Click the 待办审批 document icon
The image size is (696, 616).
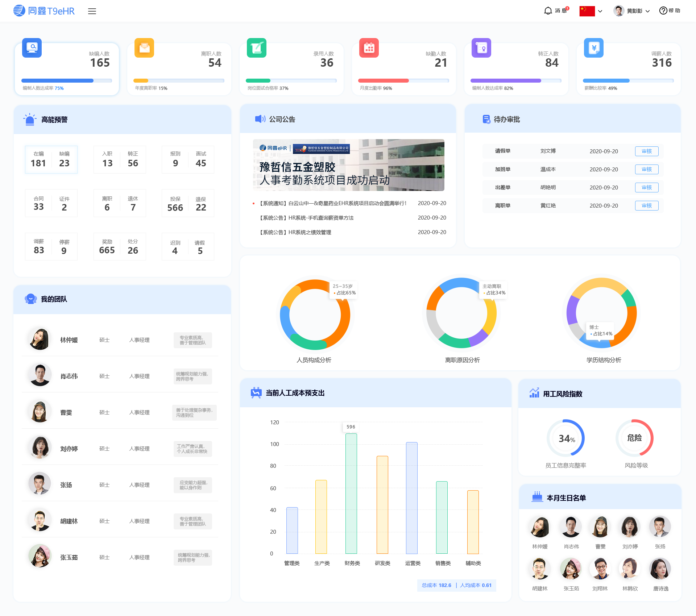486,119
